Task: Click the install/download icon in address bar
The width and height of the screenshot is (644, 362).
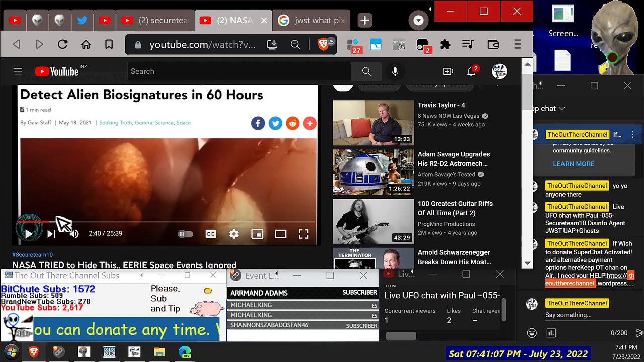Action: click(272, 45)
